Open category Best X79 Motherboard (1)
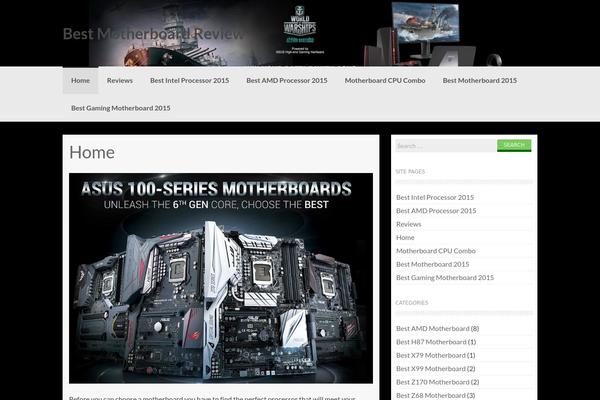 click(x=435, y=355)
